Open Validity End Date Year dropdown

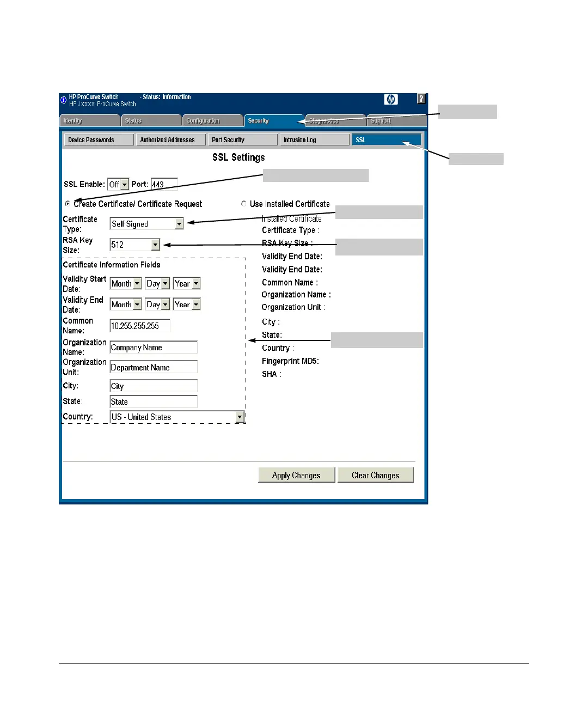[x=187, y=305]
